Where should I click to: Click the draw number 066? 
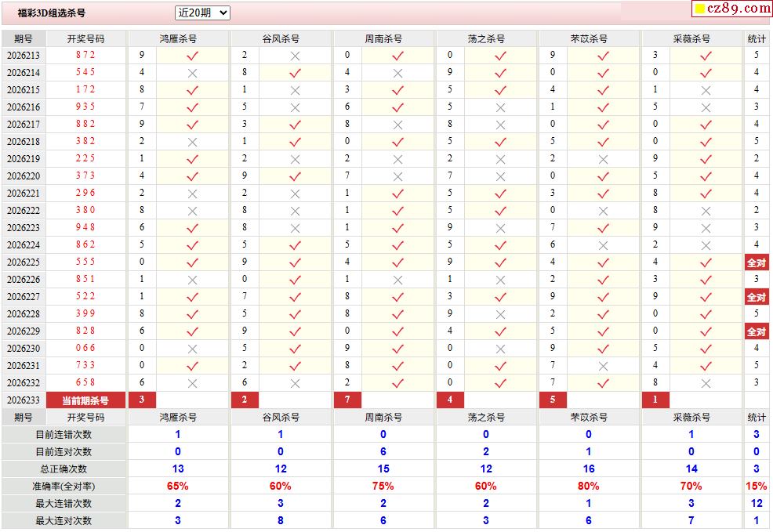[85, 348]
